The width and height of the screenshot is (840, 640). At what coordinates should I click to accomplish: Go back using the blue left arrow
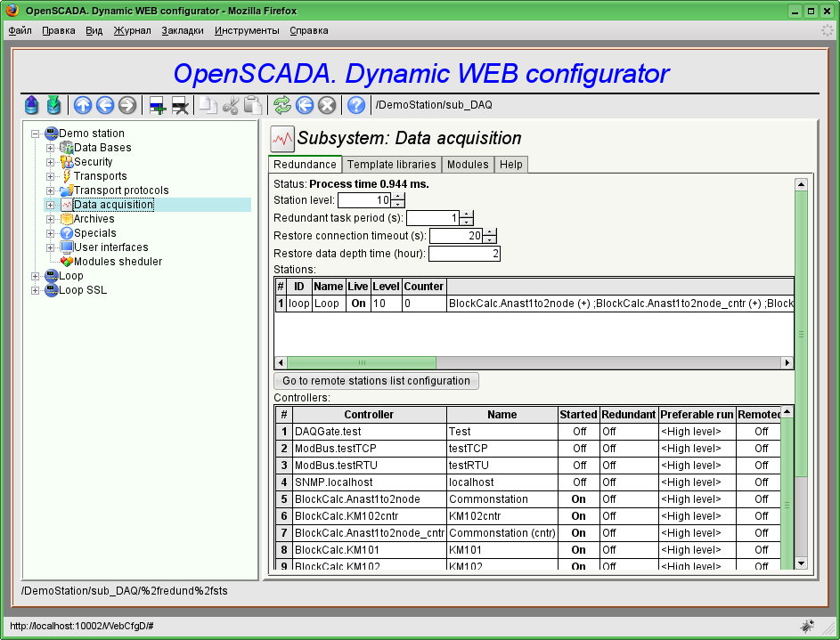[x=105, y=105]
